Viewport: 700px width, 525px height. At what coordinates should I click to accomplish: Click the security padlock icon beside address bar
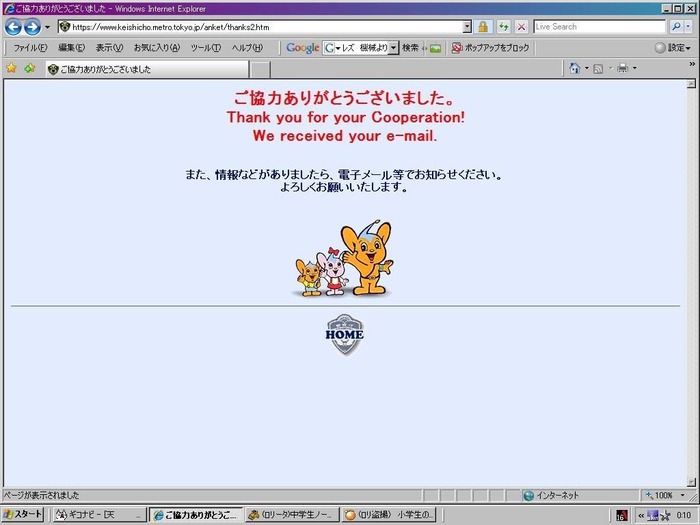(x=483, y=27)
